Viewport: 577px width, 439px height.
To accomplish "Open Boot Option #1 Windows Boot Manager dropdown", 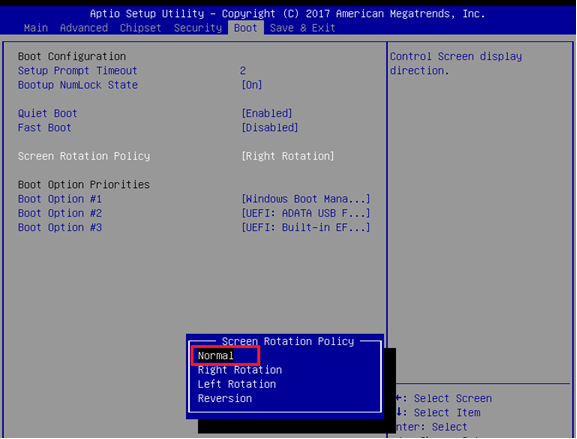I will tap(305, 199).
